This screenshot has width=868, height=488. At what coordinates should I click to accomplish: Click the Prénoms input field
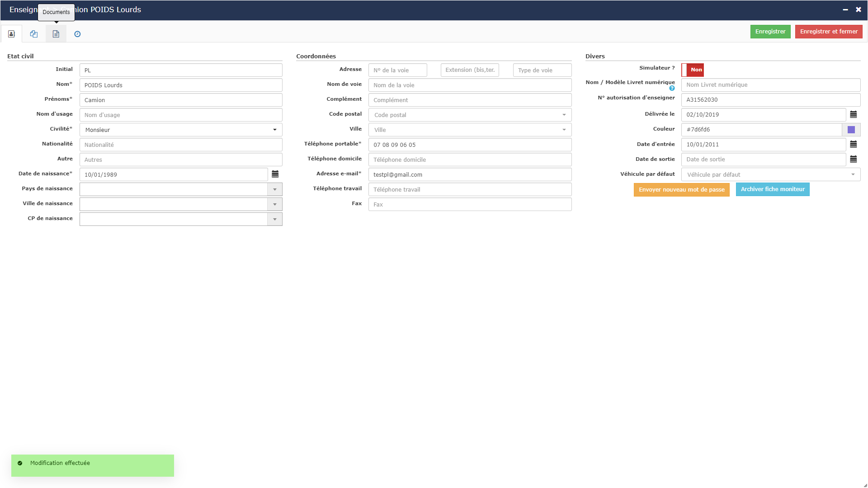click(181, 100)
